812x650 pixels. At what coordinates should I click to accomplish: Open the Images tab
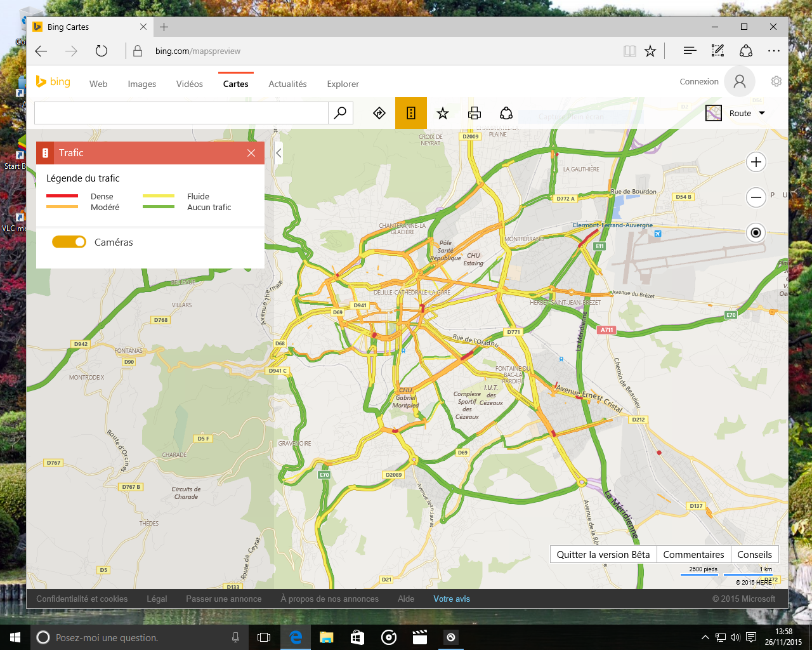[141, 84]
